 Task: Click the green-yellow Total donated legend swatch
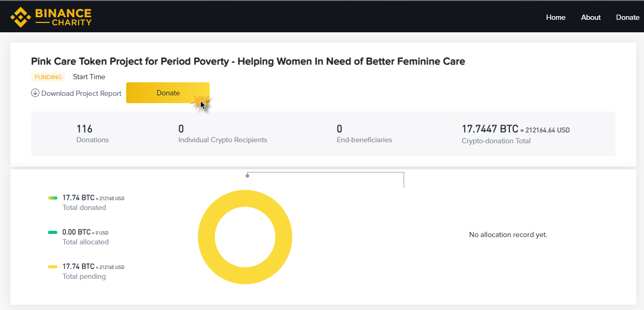click(53, 198)
